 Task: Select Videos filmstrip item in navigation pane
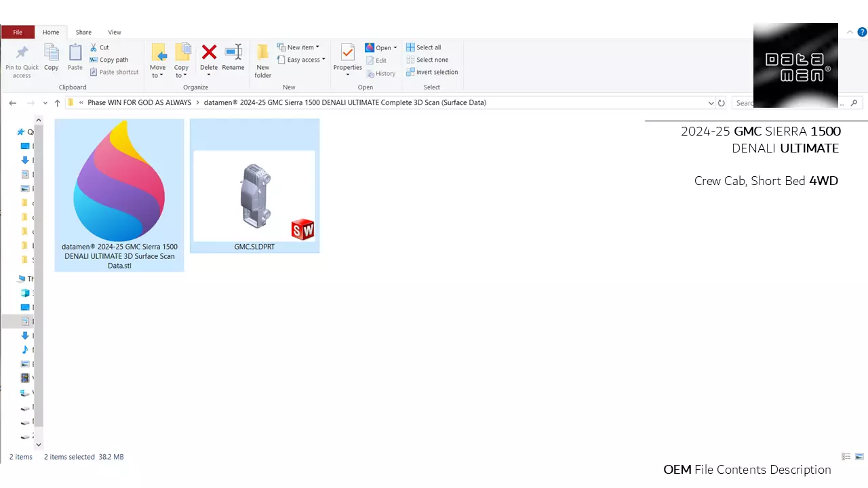(x=25, y=378)
